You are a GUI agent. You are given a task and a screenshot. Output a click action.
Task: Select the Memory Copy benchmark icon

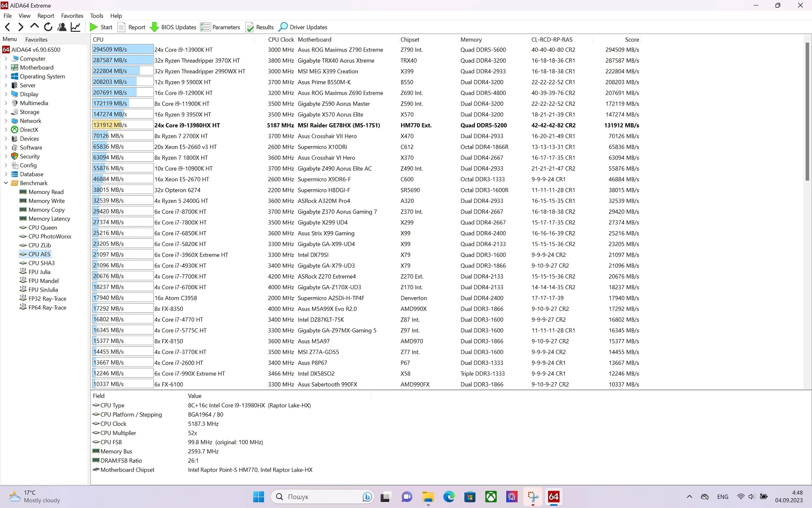[23, 210]
